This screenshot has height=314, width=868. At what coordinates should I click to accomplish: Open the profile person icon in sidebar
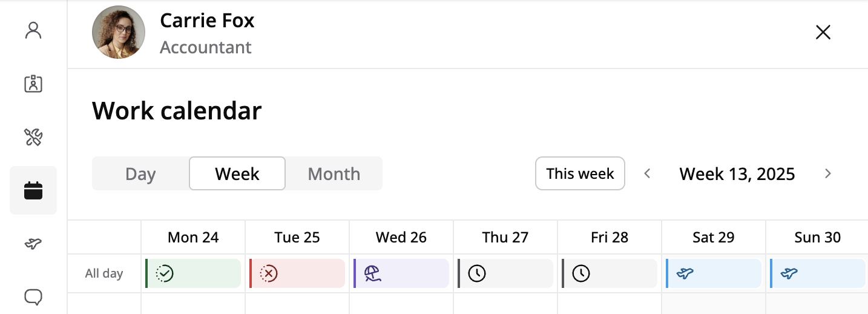pyautogui.click(x=33, y=30)
